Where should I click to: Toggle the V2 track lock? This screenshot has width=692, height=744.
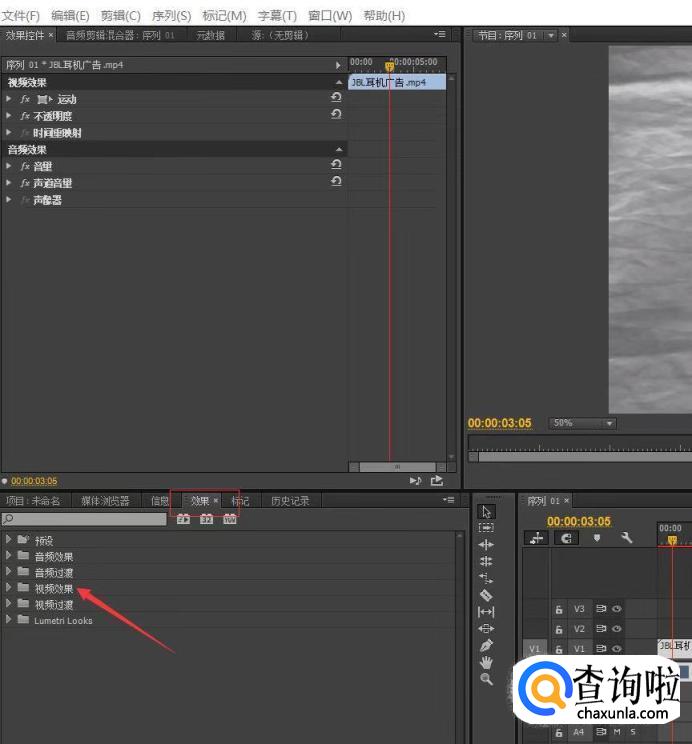(559, 629)
